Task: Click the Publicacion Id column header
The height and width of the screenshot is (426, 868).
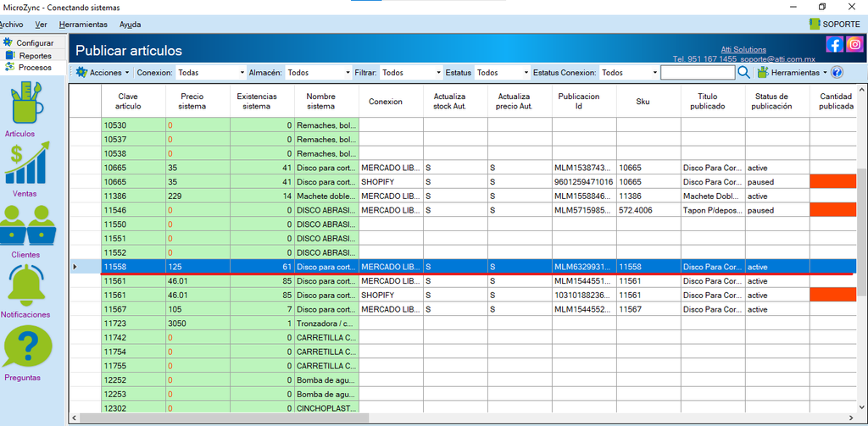Action: click(584, 101)
